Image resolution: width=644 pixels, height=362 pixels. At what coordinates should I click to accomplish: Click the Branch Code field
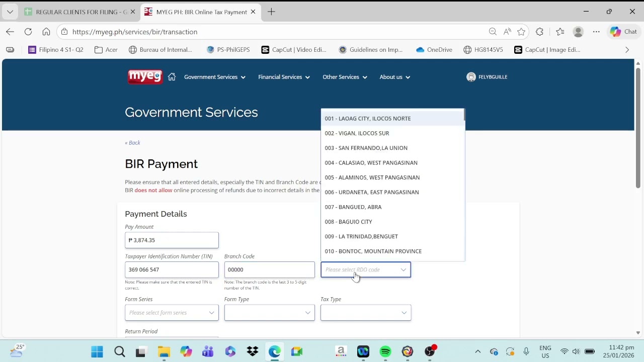tap(269, 270)
